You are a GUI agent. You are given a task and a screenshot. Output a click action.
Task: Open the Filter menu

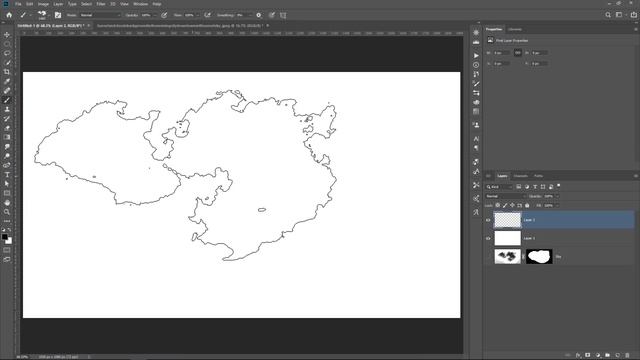pyautogui.click(x=101, y=4)
